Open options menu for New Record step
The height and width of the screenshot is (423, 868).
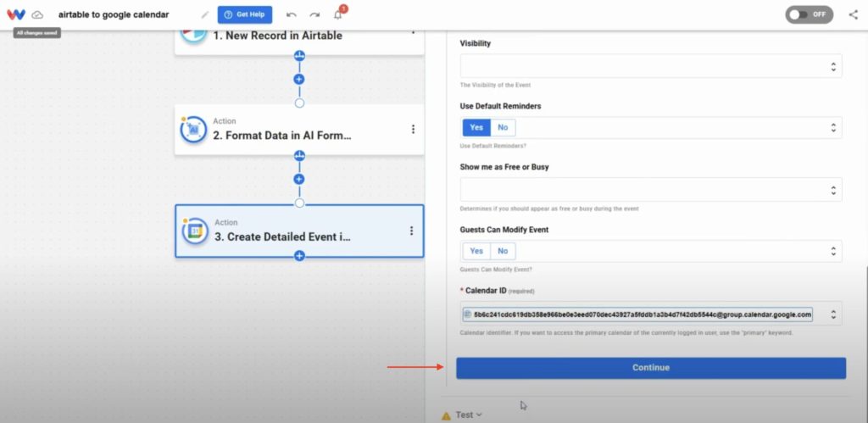(x=413, y=31)
